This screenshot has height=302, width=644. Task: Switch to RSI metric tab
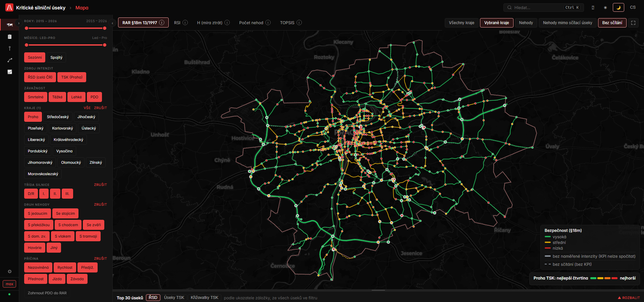tap(177, 22)
